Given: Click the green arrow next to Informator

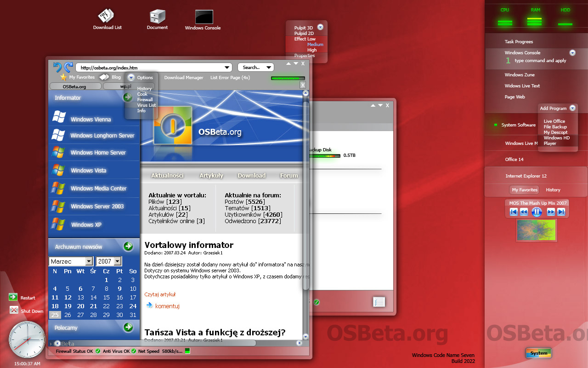Looking at the screenshot, I should (x=128, y=97).
